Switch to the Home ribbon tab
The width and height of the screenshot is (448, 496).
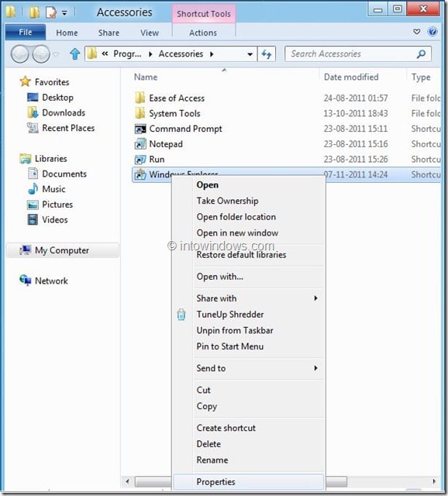[x=67, y=33]
